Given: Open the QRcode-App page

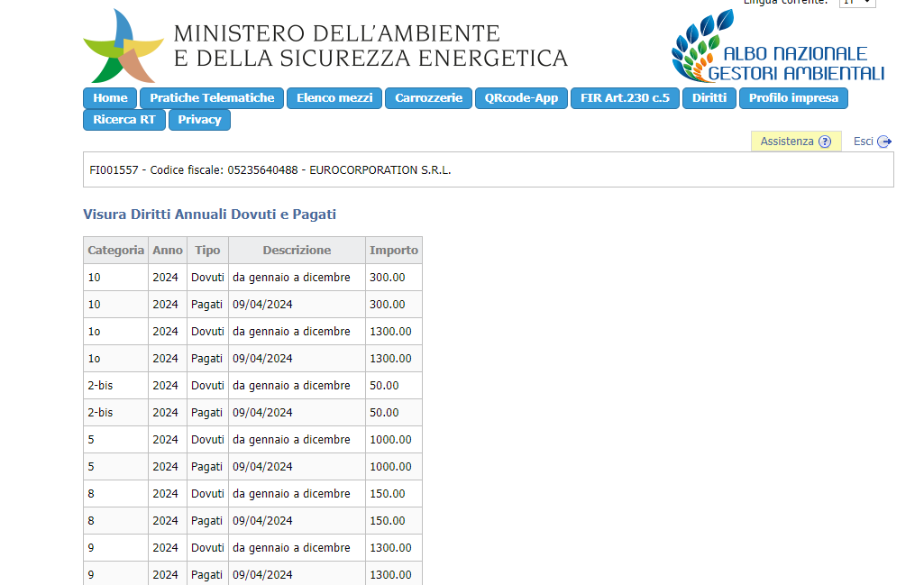Looking at the screenshot, I should click(521, 98).
